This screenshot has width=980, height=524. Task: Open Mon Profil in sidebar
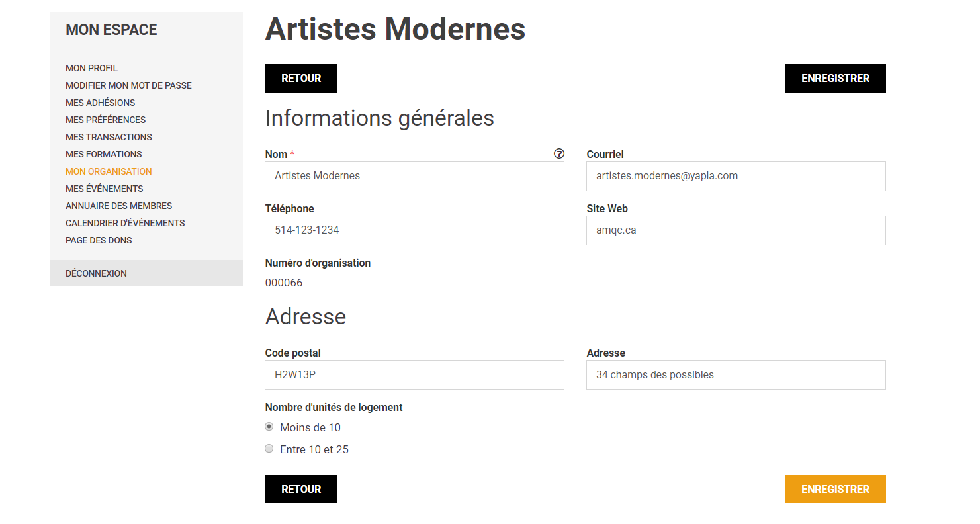91,68
